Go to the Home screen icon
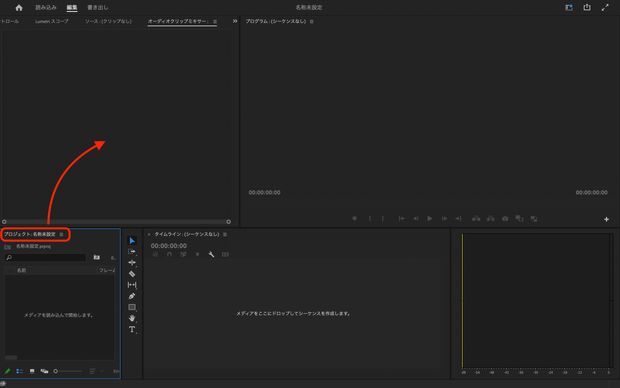620x388 pixels. (19, 8)
